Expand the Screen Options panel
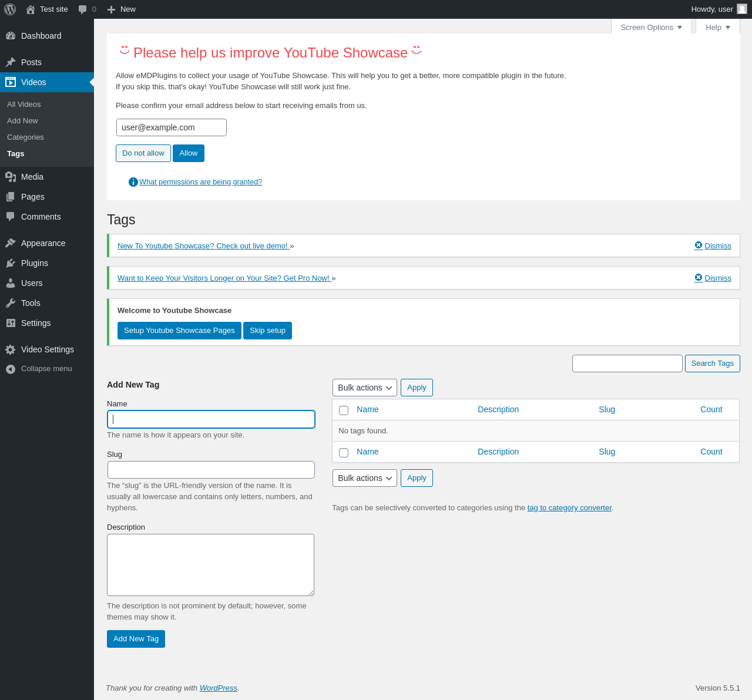752x700 pixels. coord(652,27)
